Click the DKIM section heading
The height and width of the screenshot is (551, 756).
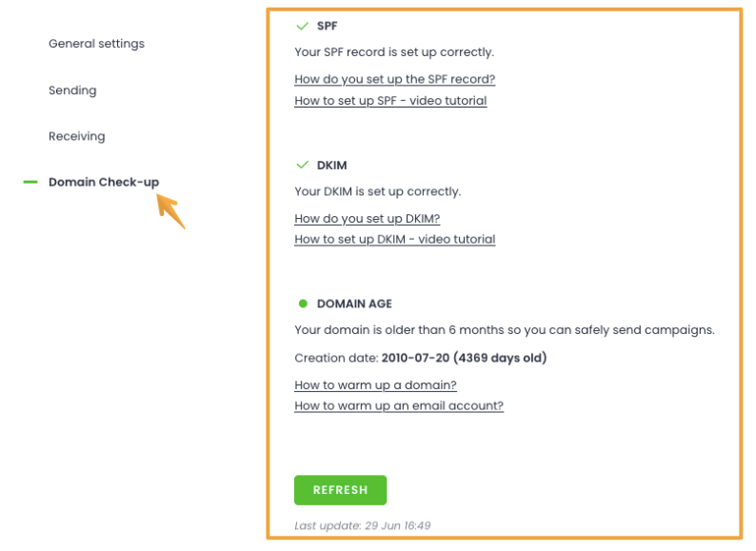pyautogui.click(x=331, y=166)
